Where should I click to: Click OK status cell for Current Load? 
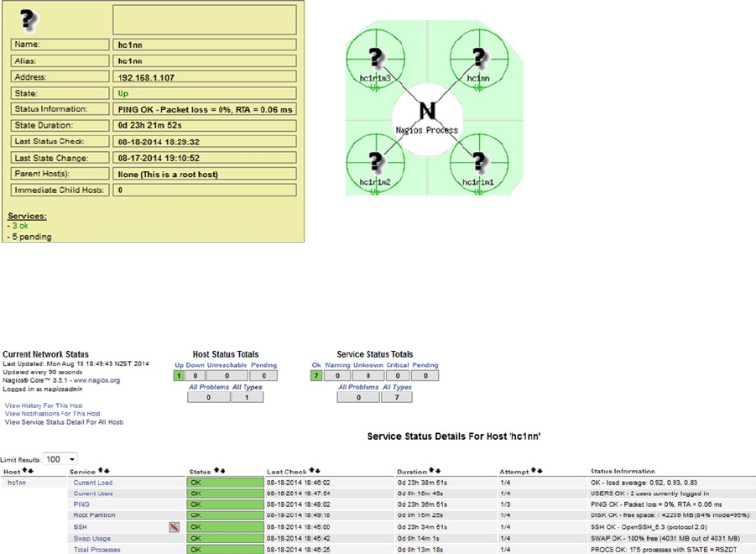226,483
